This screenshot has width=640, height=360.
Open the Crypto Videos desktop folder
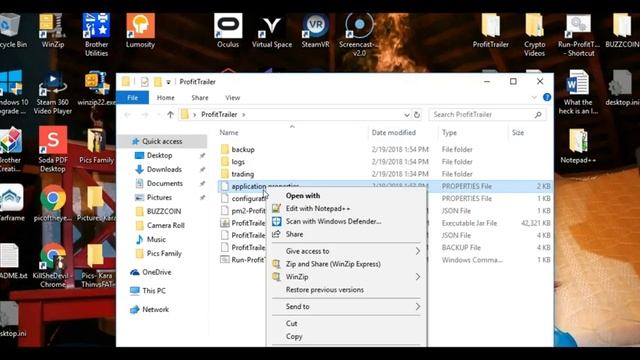click(534, 34)
